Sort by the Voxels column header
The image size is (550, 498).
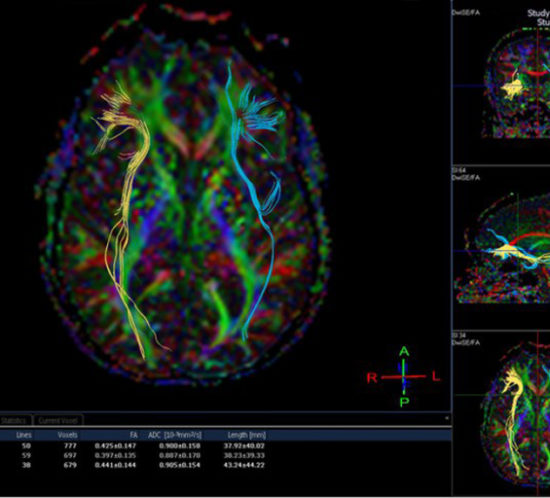[x=67, y=435]
